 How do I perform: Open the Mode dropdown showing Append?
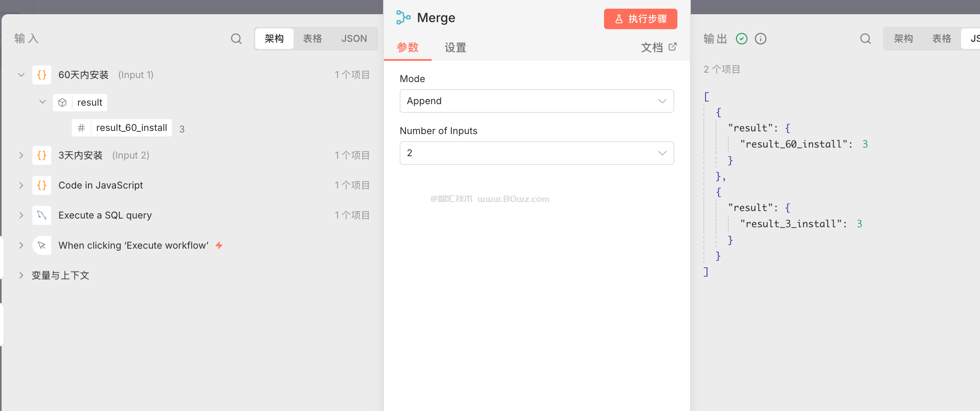(537, 101)
